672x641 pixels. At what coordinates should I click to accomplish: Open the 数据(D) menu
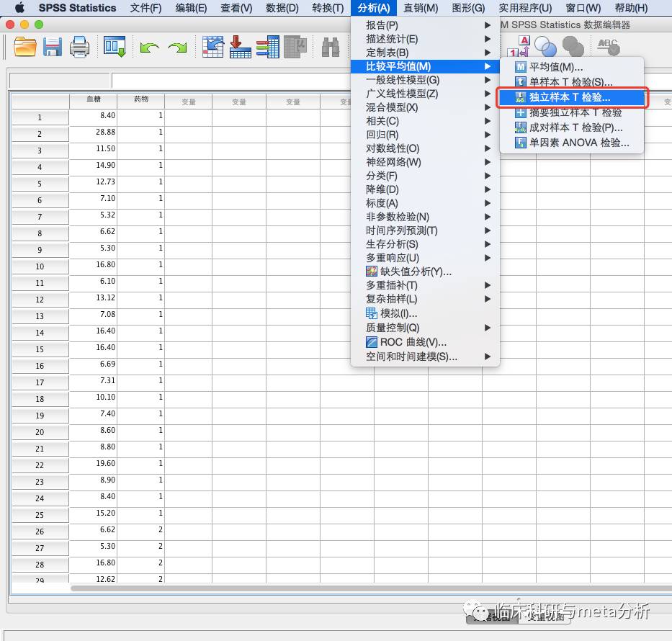tap(282, 8)
